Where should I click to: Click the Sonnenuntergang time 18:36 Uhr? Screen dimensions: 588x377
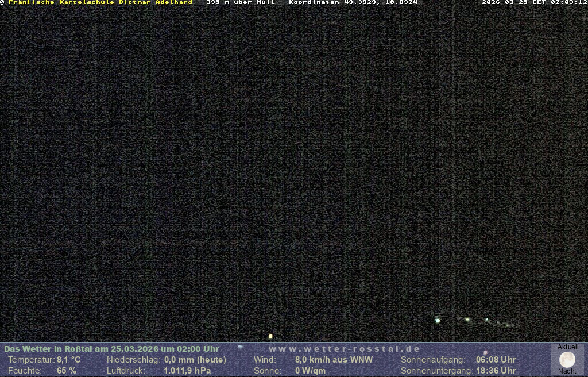[496, 371]
